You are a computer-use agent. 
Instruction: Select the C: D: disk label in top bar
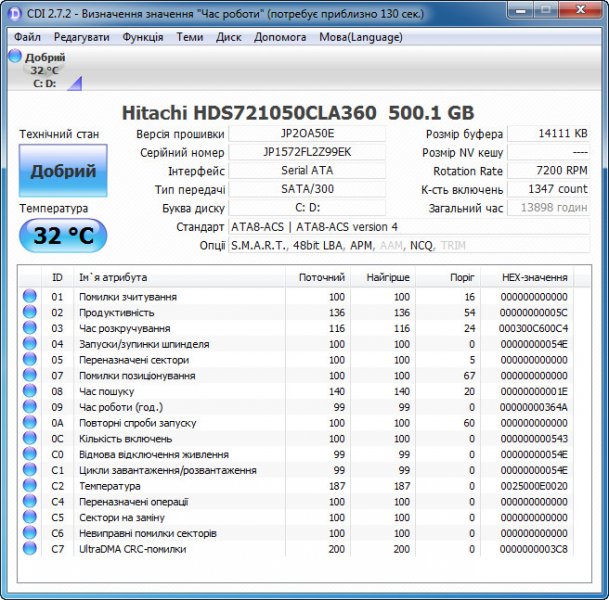pyautogui.click(x=45, y=83)
